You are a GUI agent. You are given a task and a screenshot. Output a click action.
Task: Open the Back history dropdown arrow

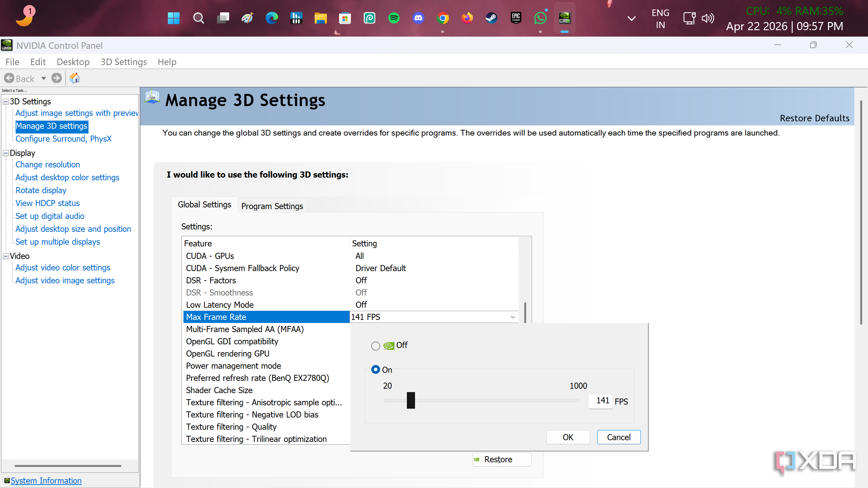click(43, 79)
